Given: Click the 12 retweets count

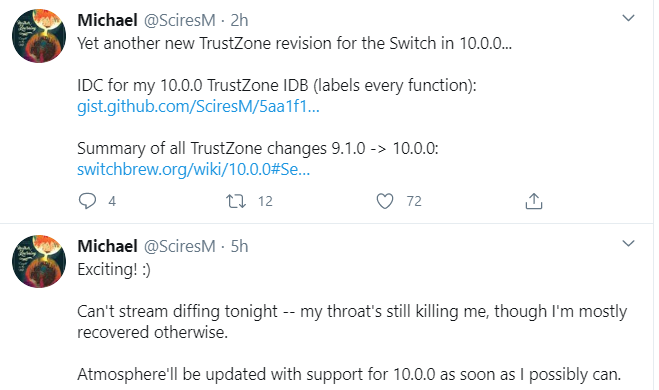Looking at the screenshot, I should [265, 201].
